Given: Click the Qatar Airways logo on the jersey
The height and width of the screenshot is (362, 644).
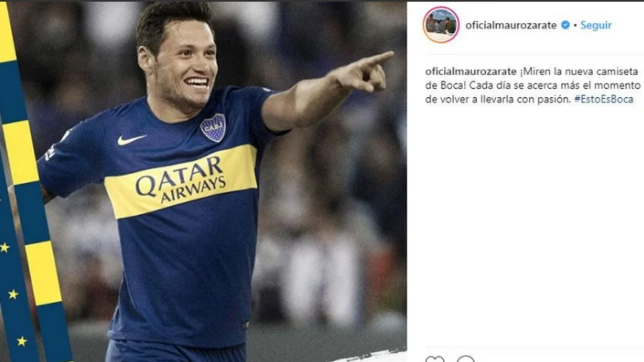Looking at the screenshot, I should [x=181, y=179].
